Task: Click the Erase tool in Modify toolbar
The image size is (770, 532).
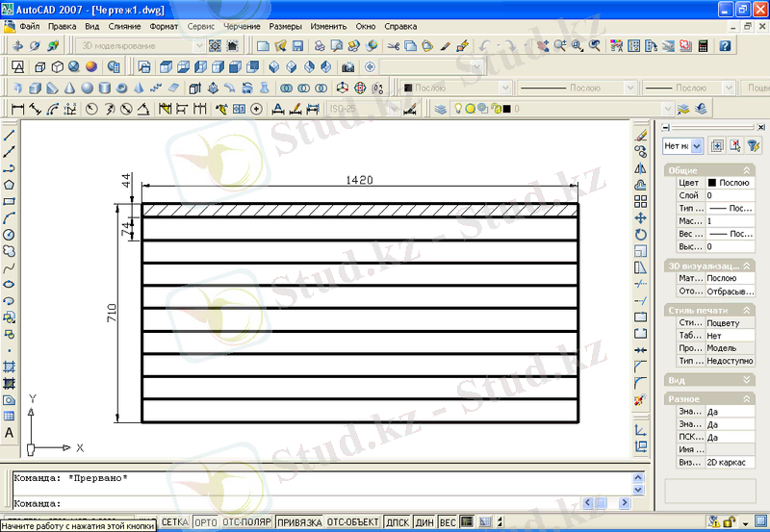Action: coord(641,136)
